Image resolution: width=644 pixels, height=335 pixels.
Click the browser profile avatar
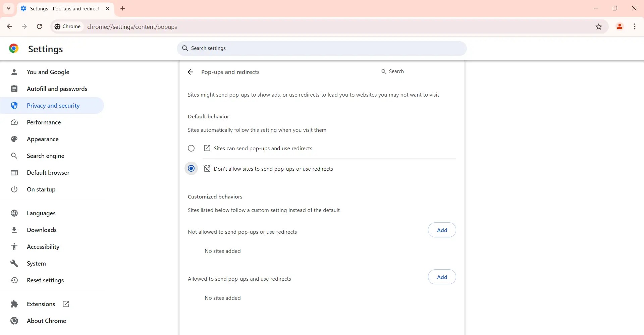[620, 26]
